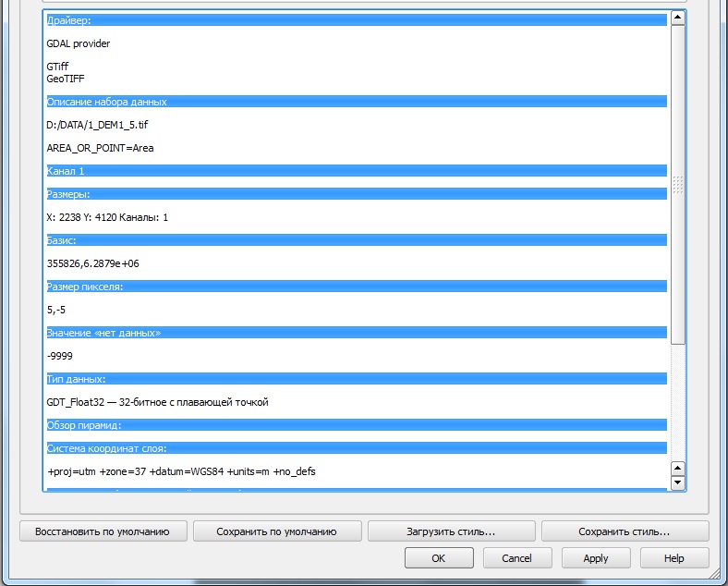The width and height of the screenshot is (728, 586).
Task: Click the OK button
Action: coord(439,557)
